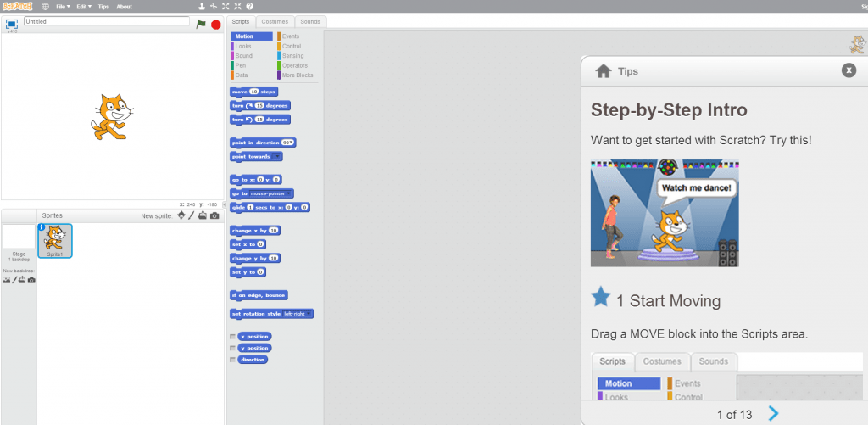Click the turn clockwise 15 degrees block

[x=260, y=105]
